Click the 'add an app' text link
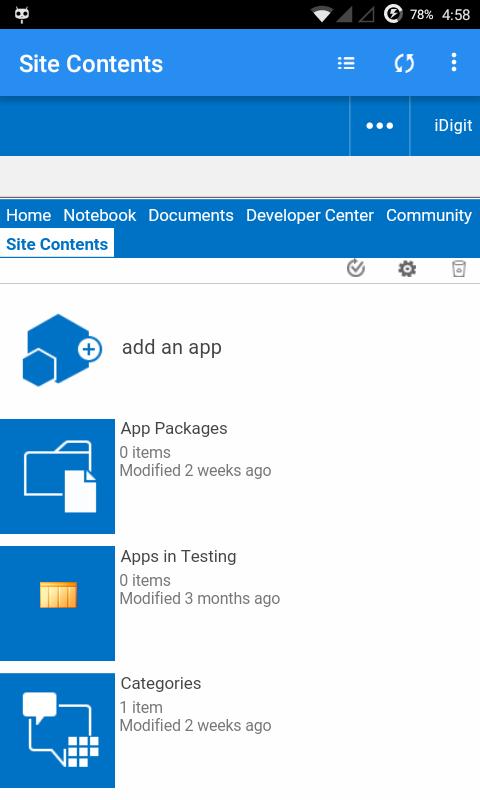The width and height of the screenshot is (480, 800). 171,347
